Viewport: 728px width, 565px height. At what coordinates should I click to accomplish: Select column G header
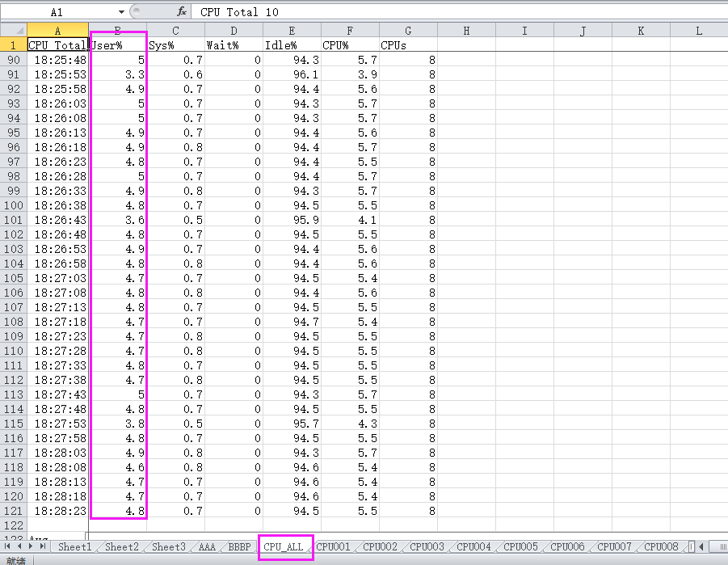[x=408, y=31]
